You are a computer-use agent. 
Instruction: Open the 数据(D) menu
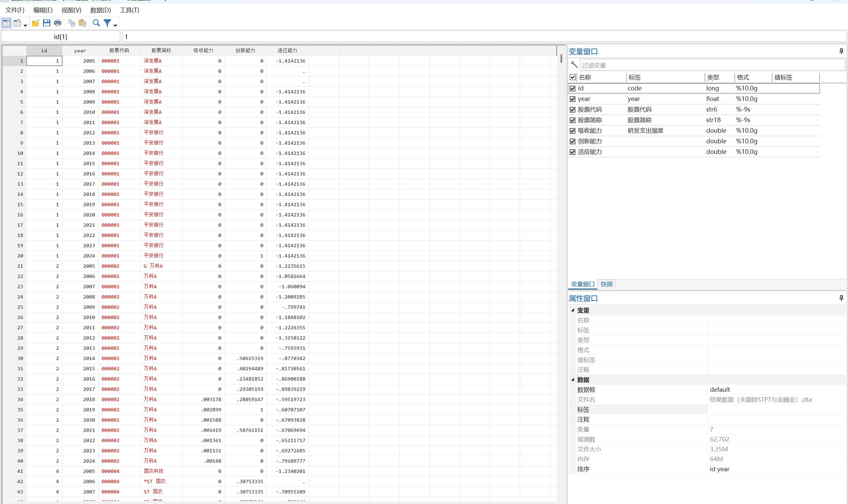[100, 10]
